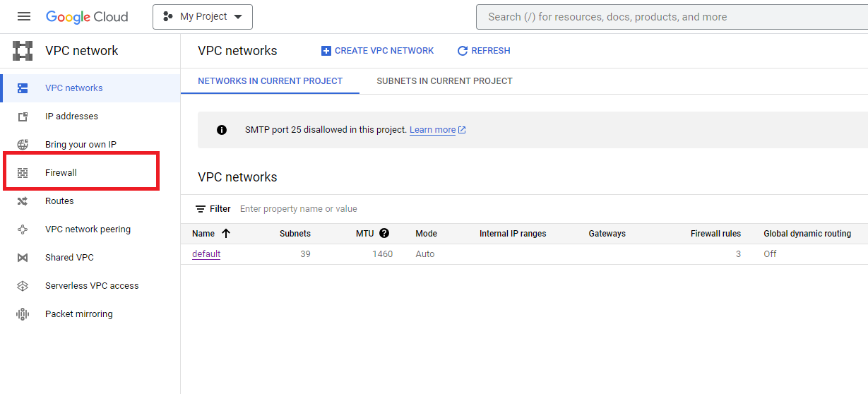Screen dimensions: 868x394
Task: Click the firewall rules count 3
Action: coord(738,254)
